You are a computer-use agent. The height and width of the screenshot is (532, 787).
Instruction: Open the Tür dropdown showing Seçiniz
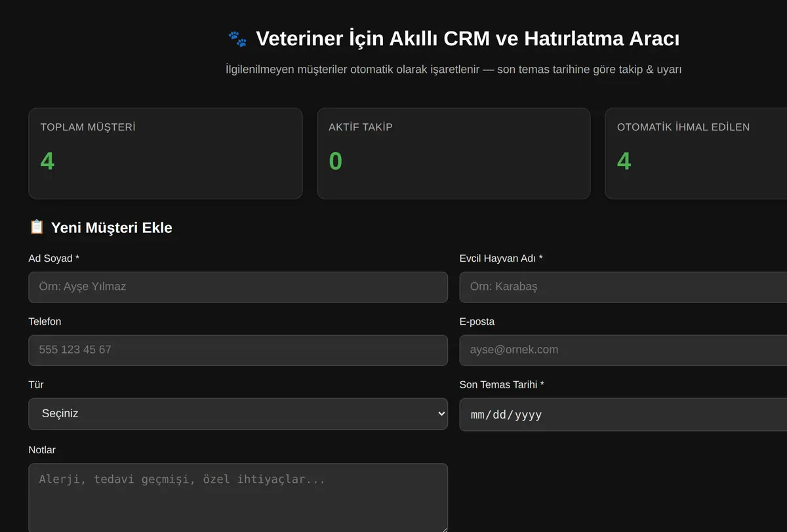tap(238, 414)
